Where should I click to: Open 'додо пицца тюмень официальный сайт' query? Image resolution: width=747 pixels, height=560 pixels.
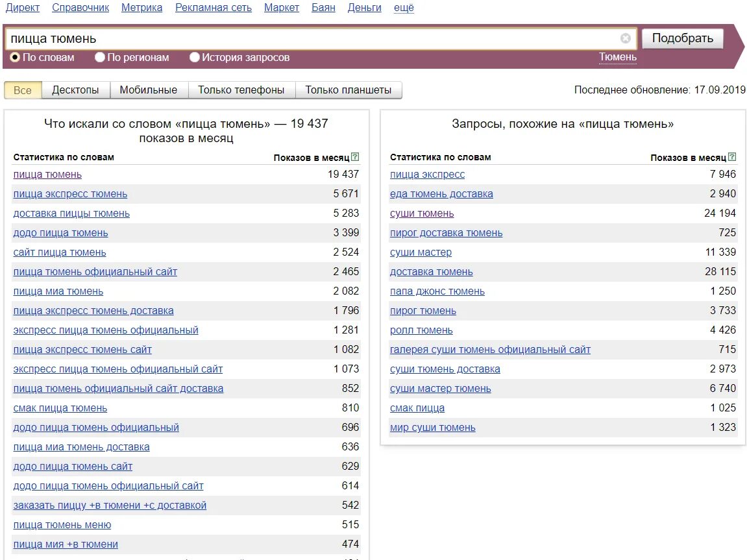click(x=108, y=486)
